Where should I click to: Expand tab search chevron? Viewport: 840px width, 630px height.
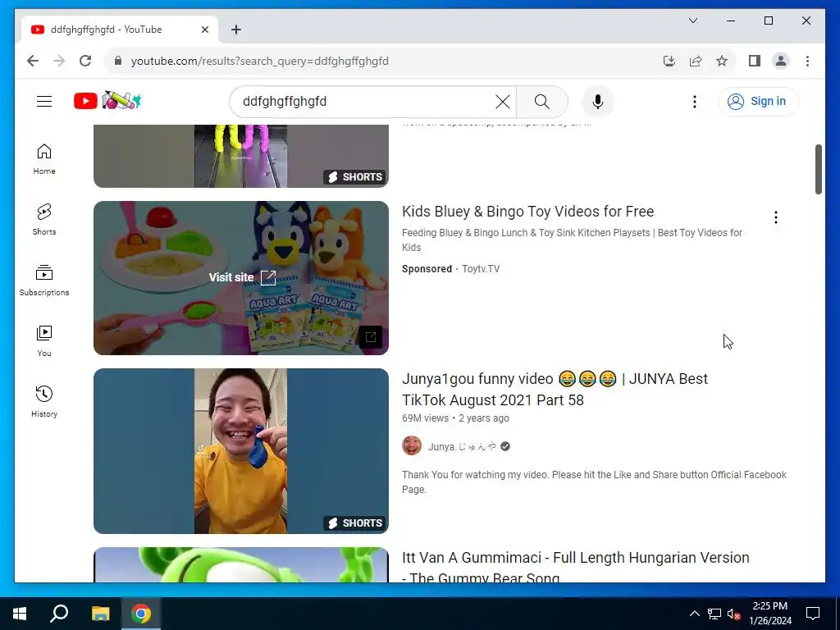click(x=692, y=21)
